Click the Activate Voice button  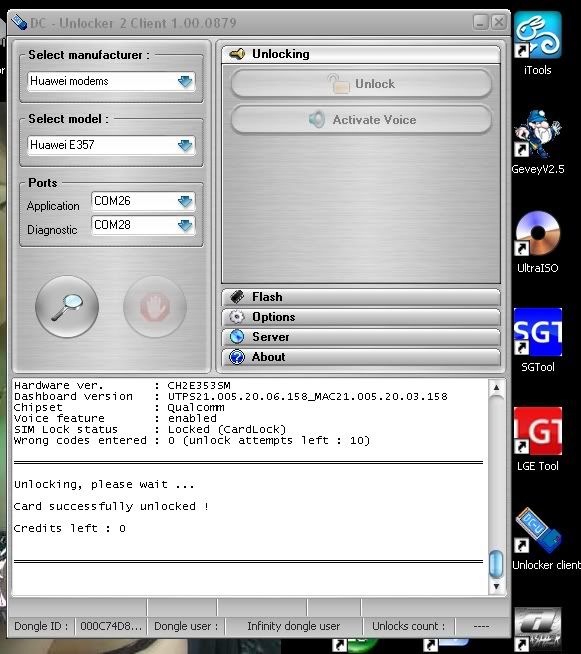(x=361, y=120)
